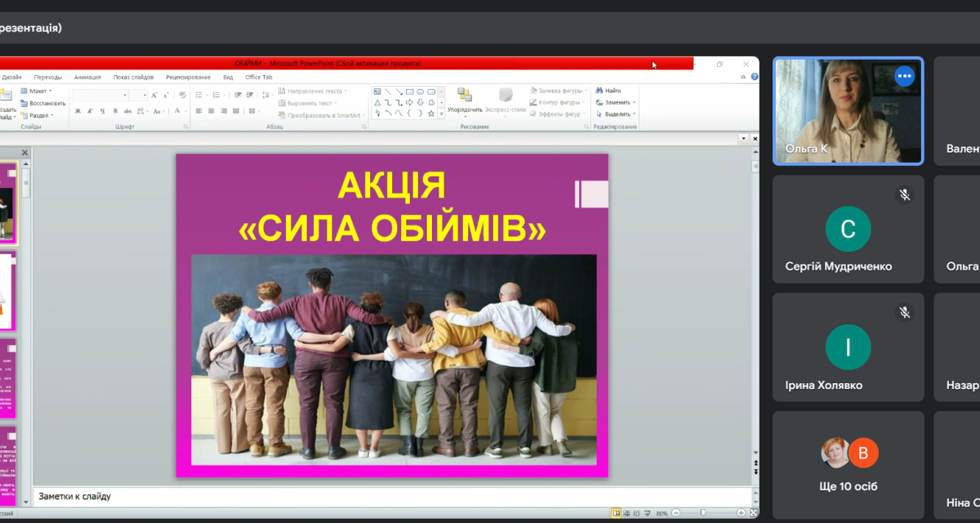Expand the Выделить select dropdown
The width and height of the screenshot is (980, 523).
(616, 114)
